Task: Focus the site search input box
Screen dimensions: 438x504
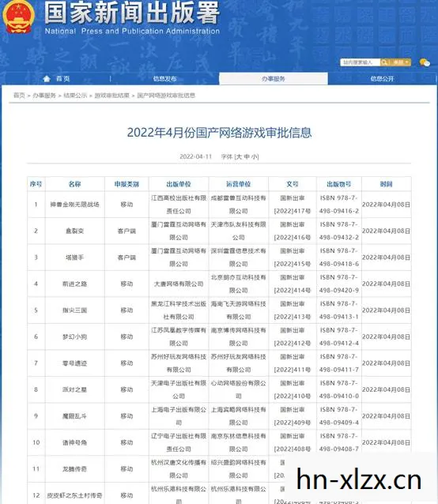Action: pos(361,62)
